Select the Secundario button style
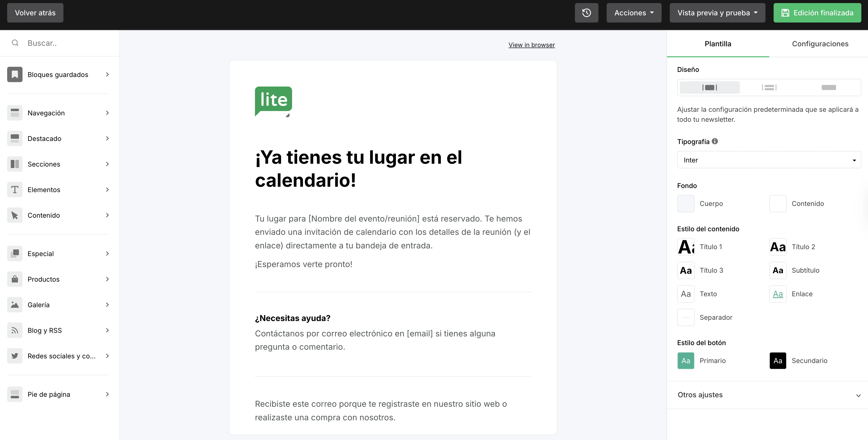 [x=778, y=360]
